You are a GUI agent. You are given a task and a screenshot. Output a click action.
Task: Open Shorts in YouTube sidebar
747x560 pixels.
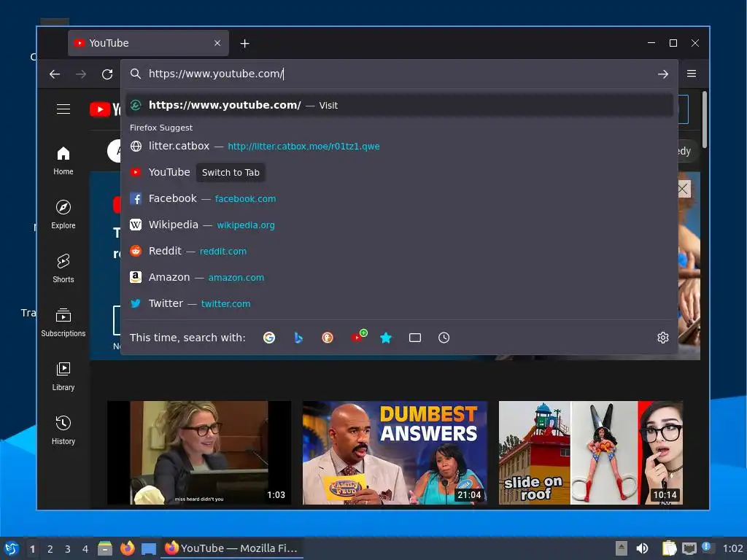[63, 268]
